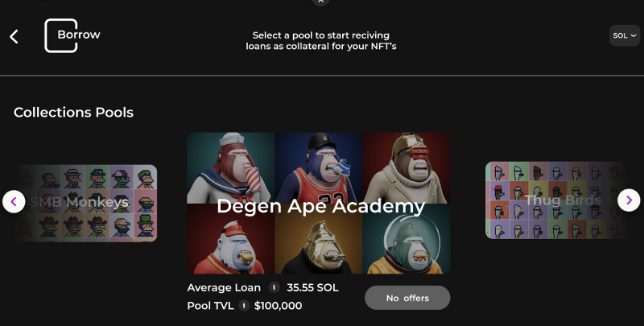
Task: Click the white ape eating burger
Action: tap(231, 238)
